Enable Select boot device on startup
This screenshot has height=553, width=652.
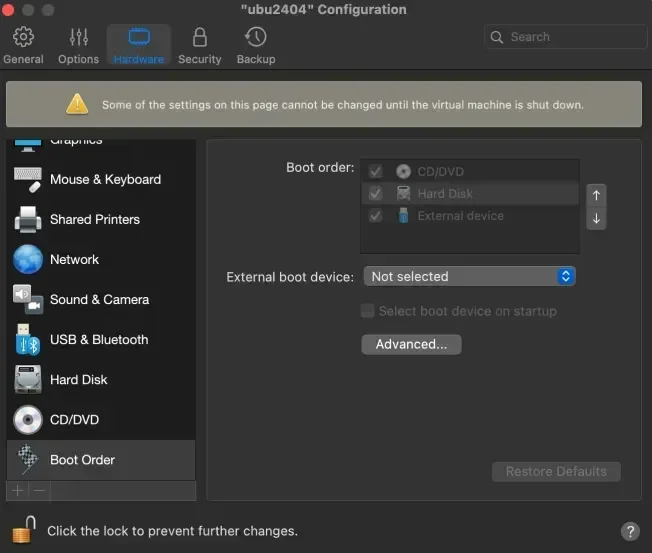[x=368, y=311]
